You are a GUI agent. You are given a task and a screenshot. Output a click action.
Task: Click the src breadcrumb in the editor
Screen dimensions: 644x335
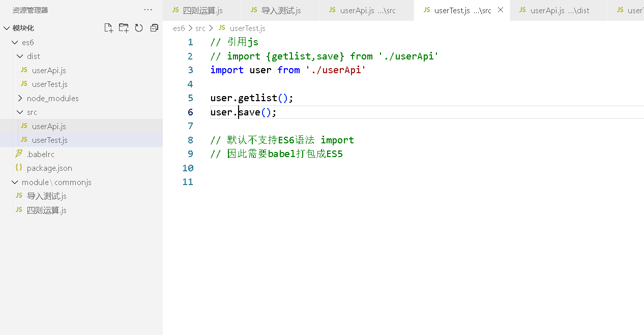pyautogui.click(x=200, y=28)
